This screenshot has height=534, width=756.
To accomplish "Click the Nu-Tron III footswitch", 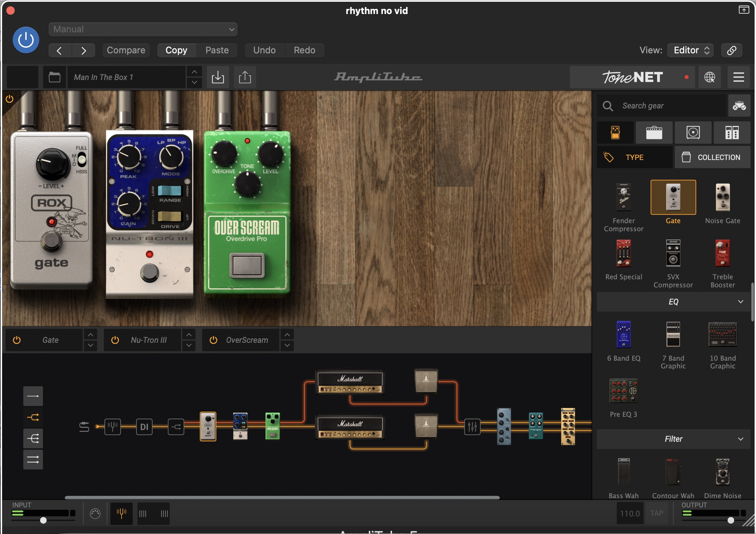I will click(149, 273).
